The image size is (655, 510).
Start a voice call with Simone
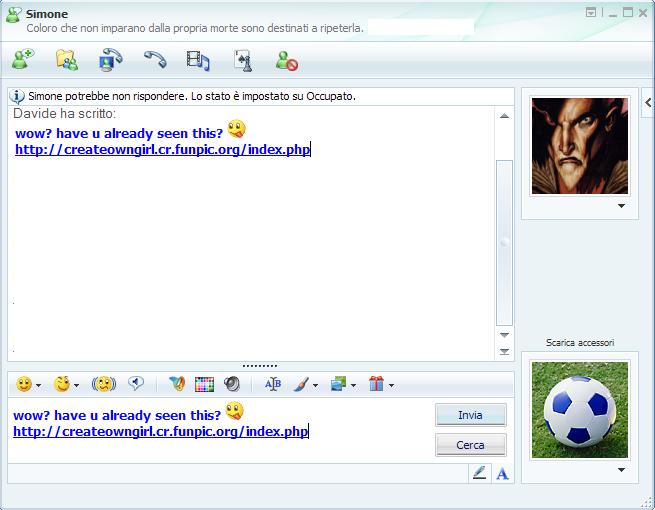click(x=154, y=61)
